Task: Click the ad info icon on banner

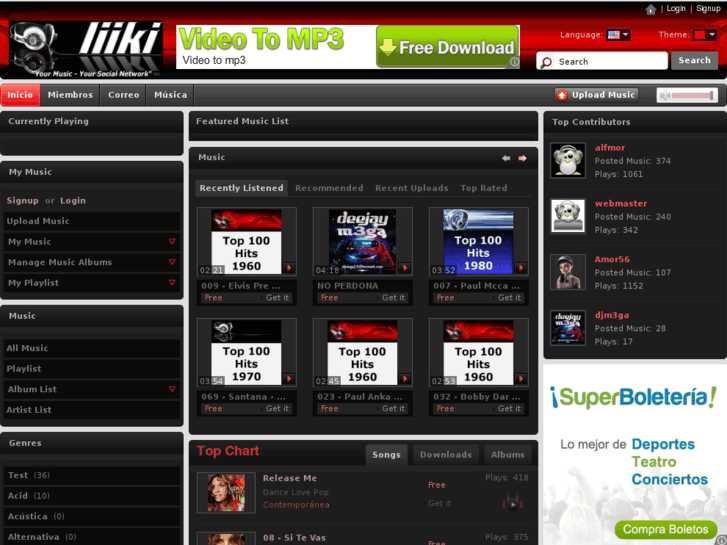Action: tap(514, 62)
